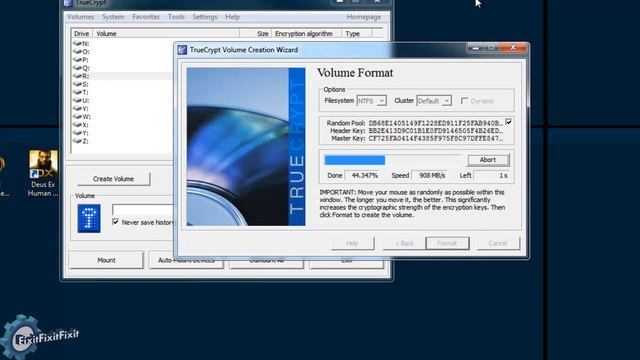Click the Speed 908 MB/s field

point(429,176)
